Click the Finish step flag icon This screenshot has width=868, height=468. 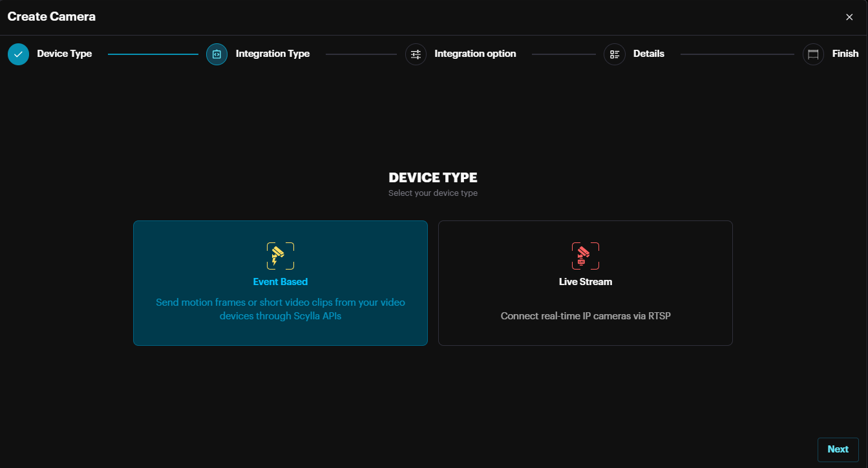click(813, 54)
